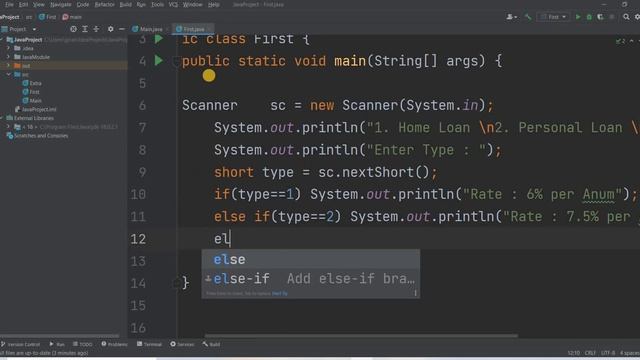Open the Edit menu
The height and width of the screenshot is (360, 640).
(x=23, y=4)
